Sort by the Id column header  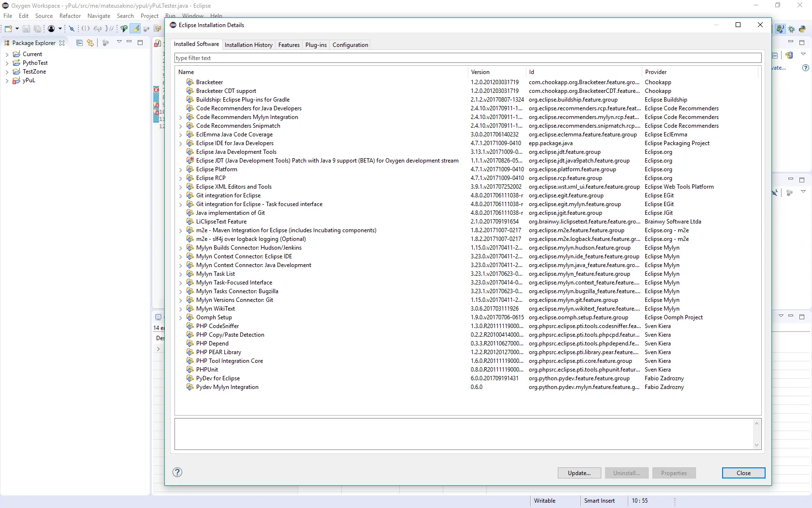584,72
